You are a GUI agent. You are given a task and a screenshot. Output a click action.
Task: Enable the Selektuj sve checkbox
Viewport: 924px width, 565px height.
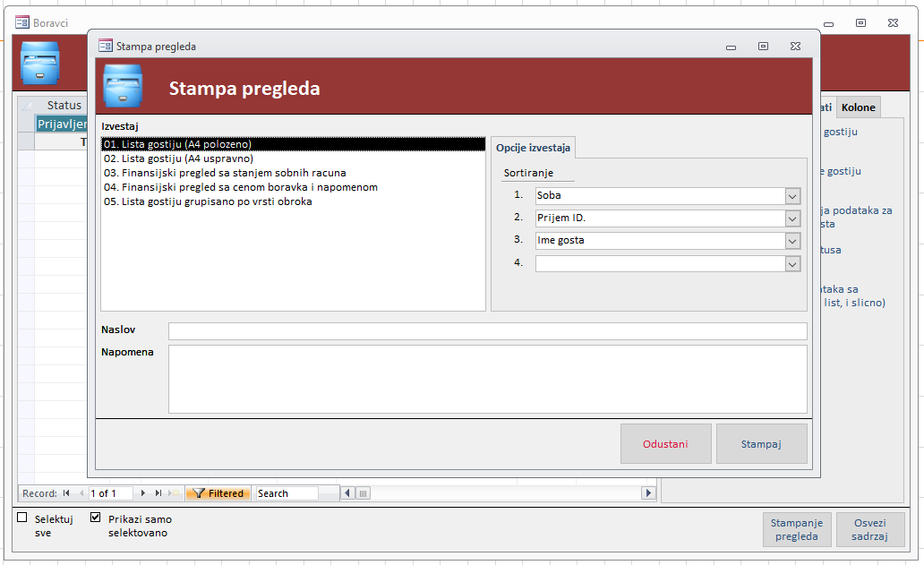click(x=22, y=518)
